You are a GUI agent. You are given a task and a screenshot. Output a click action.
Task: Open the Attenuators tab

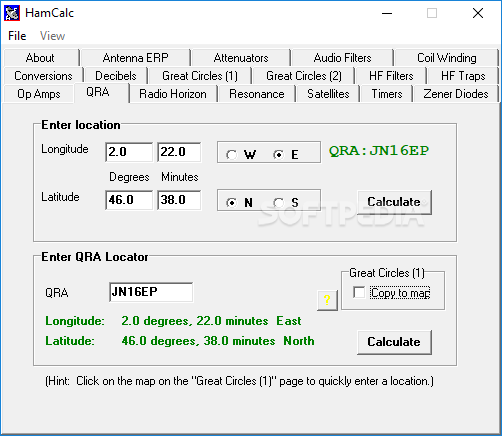(x=241, y=58)
